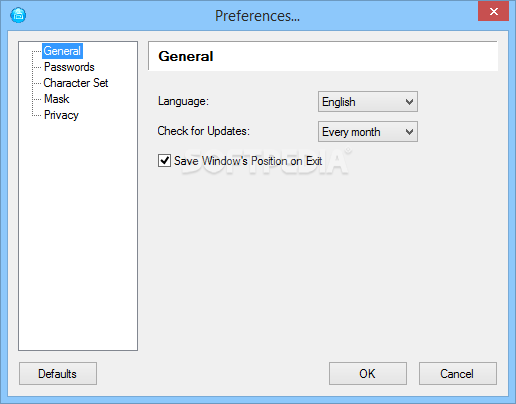Click the application icon in the title bar
Screen dimensions: 516x404
click(18, 15)
